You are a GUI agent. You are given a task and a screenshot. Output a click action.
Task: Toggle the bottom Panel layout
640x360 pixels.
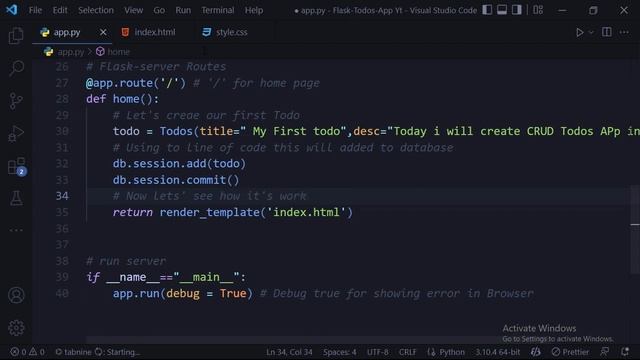[x=502, y=10]
